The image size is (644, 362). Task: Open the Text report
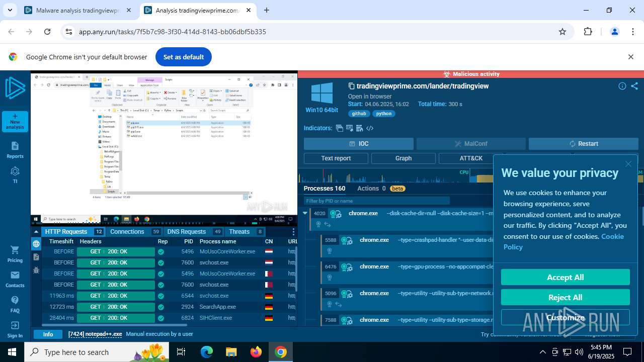[336, 158]
